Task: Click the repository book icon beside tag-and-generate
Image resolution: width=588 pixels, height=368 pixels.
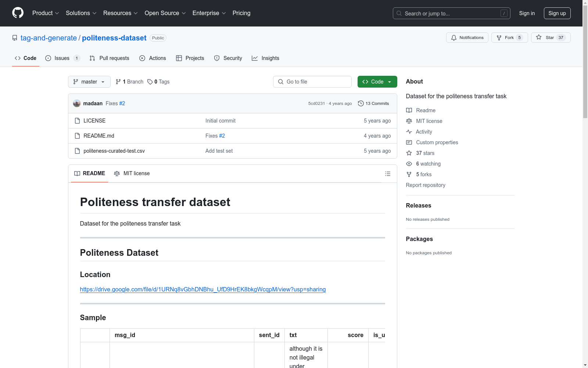Action: [x=15, y=38]
